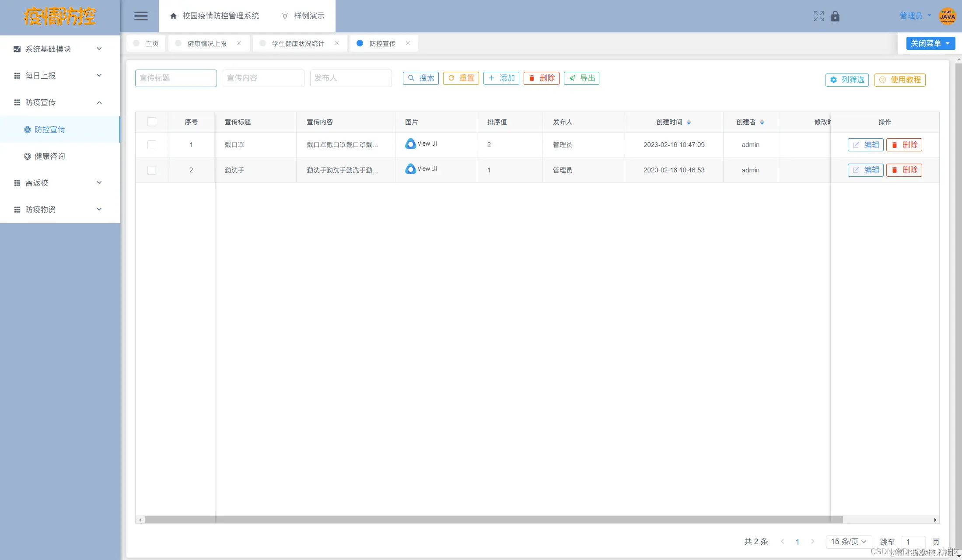Click the JAVA user avatar
This screenshot has width=962, height=560.
click(x=947, y=16)
